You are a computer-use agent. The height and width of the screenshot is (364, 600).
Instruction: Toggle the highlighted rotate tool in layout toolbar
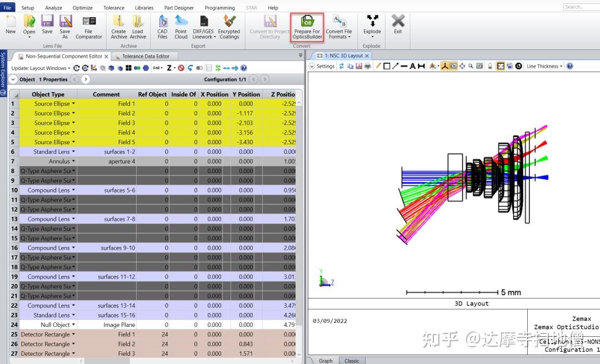point(446,66)
